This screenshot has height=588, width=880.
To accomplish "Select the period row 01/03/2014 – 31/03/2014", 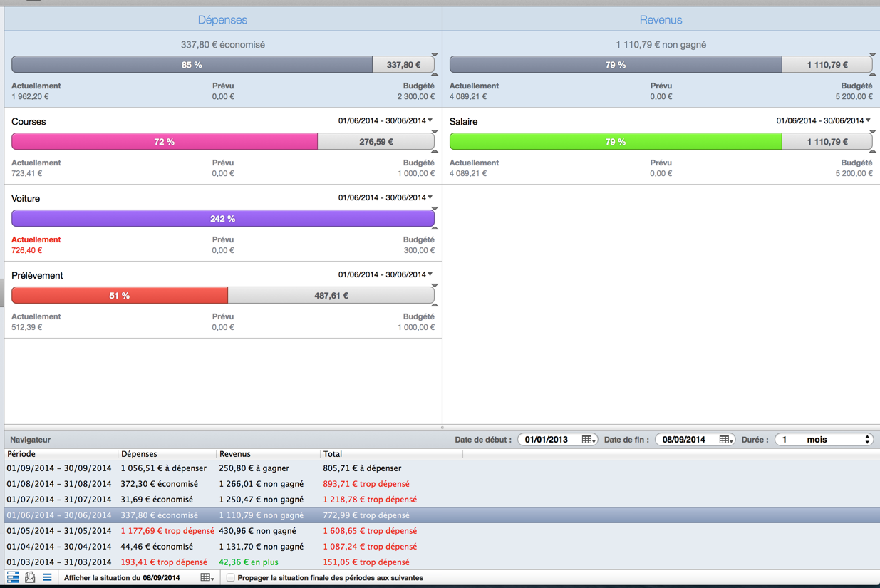I will click(x=442, y=562).
